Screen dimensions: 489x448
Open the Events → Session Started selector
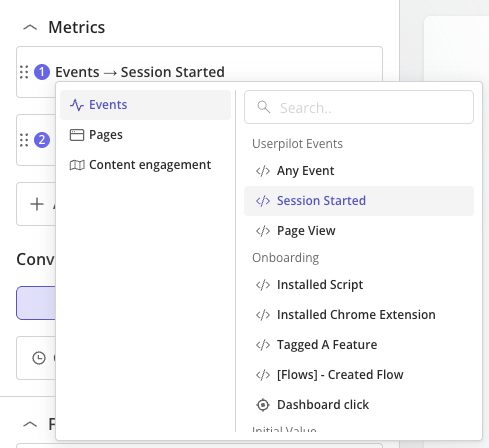click(140, 72)
